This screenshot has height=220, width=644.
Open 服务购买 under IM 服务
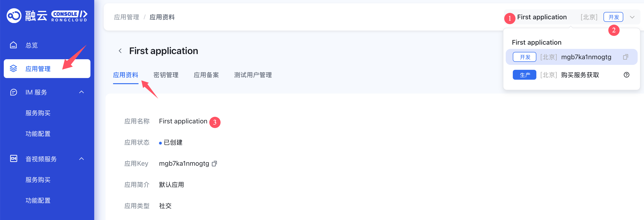[38, 113]
